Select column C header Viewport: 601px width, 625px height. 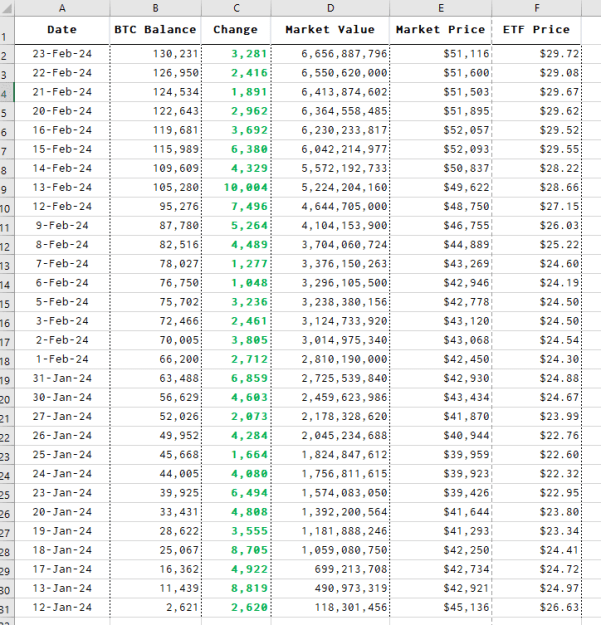pyautogui.click(x=236, y=8)
